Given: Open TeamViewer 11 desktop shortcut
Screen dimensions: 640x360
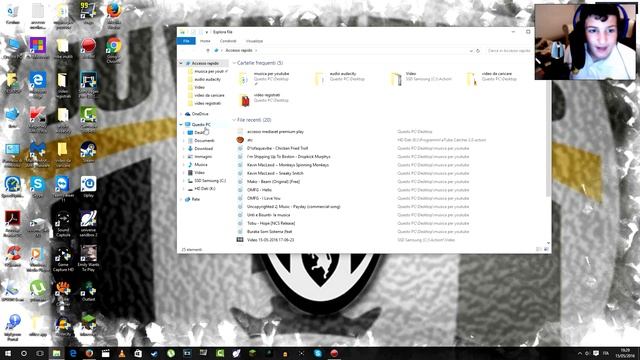Looking at the screenshot, I should (63, 189).
